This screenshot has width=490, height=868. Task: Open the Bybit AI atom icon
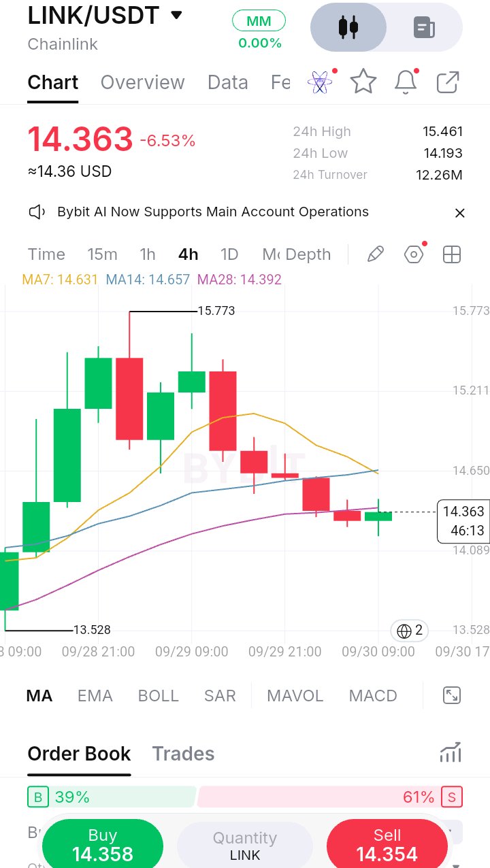[x=320, y=82]
